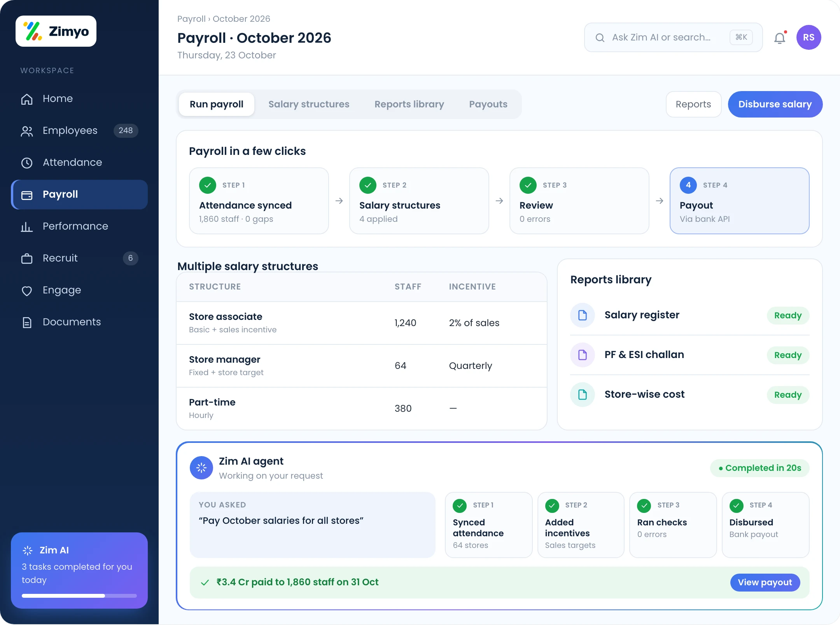The height and width of the screenshot is (625, 840).
Task: Select the Step 4 Payout card
Action: [740, 201]
